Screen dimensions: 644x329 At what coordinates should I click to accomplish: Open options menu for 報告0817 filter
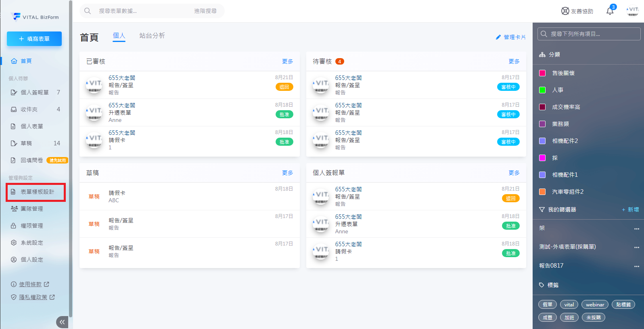click(x=636, y=266)
